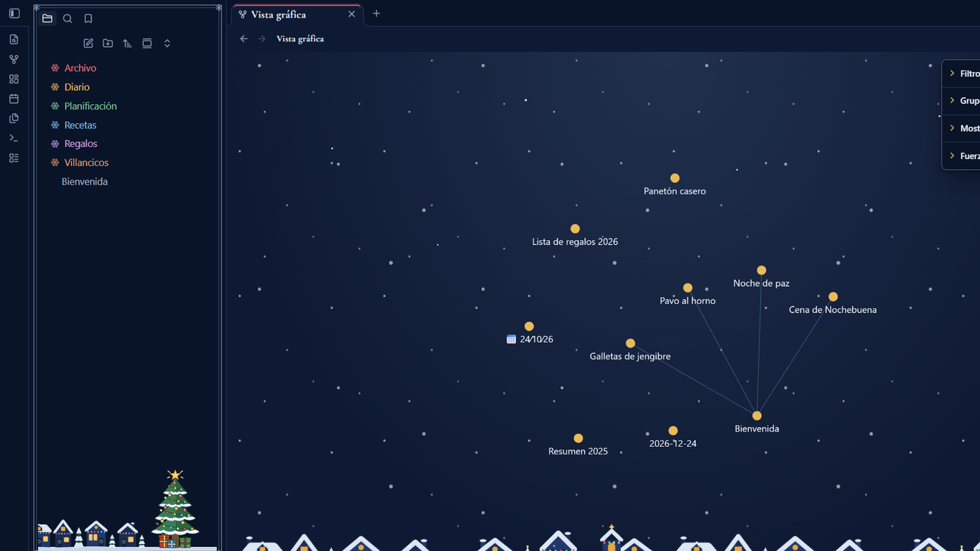Image resolution: width=980 pixels, height=551 pixels.
Task: Open graph view from the ribbon
Action: tap(14, 60)
